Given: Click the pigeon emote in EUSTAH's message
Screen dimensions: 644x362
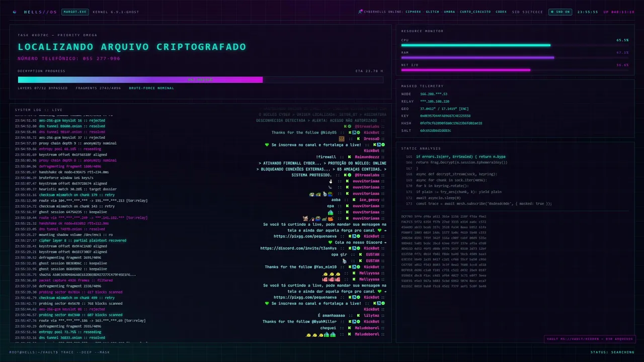Looking at the screenshot, I should pyautogui.click(x=344, y=261).
